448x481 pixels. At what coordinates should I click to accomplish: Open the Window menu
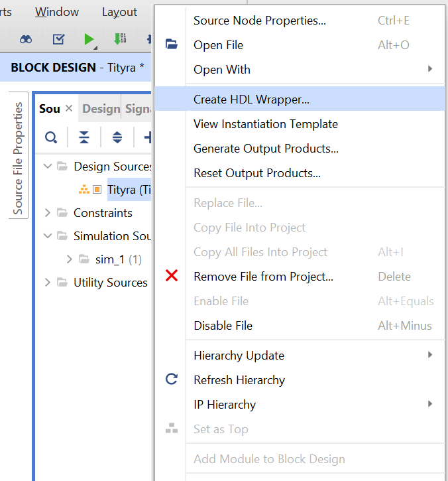tap(57, 12)
